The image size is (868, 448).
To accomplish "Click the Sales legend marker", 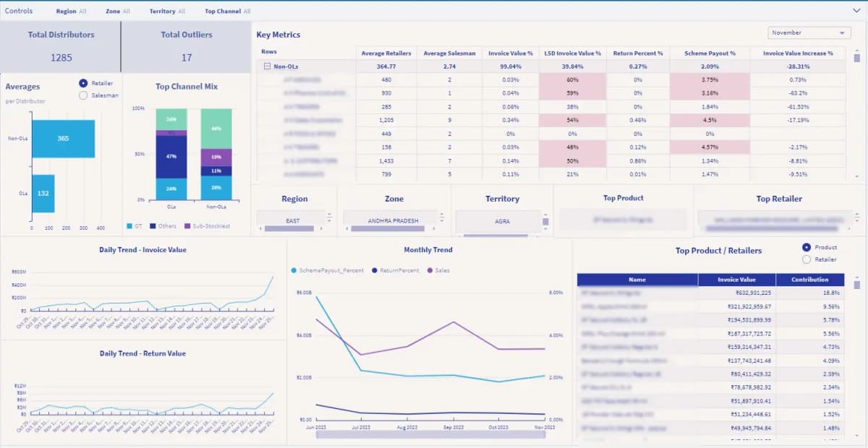I will (x=430, y=271).
